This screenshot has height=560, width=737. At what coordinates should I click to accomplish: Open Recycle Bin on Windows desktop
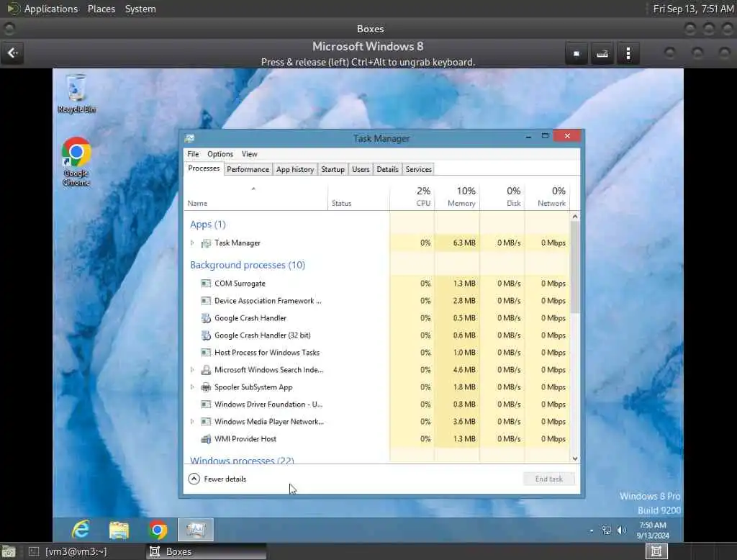pos(76,93)
